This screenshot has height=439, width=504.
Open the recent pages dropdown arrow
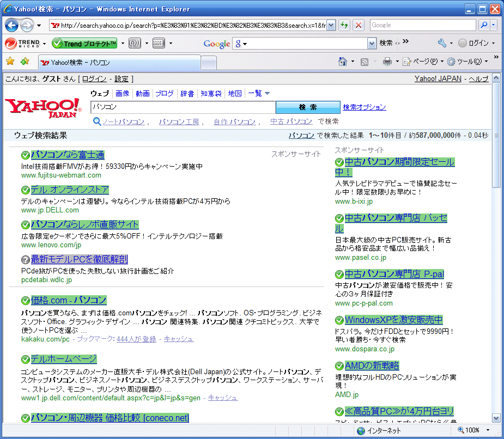point(39,26)
